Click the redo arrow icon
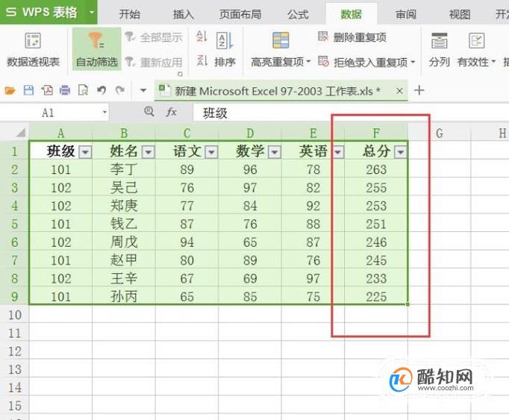This screenshot has height=420, width=509. click(x=120, y=90)
